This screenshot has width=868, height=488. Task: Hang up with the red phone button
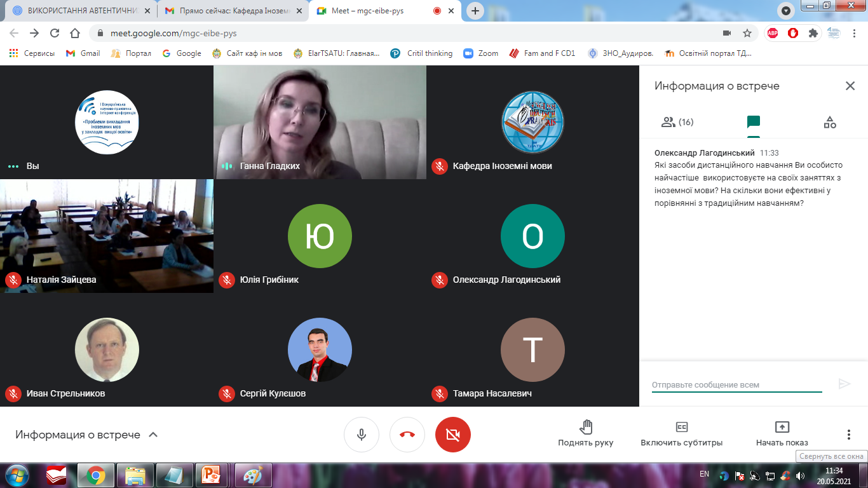point(407,435)
